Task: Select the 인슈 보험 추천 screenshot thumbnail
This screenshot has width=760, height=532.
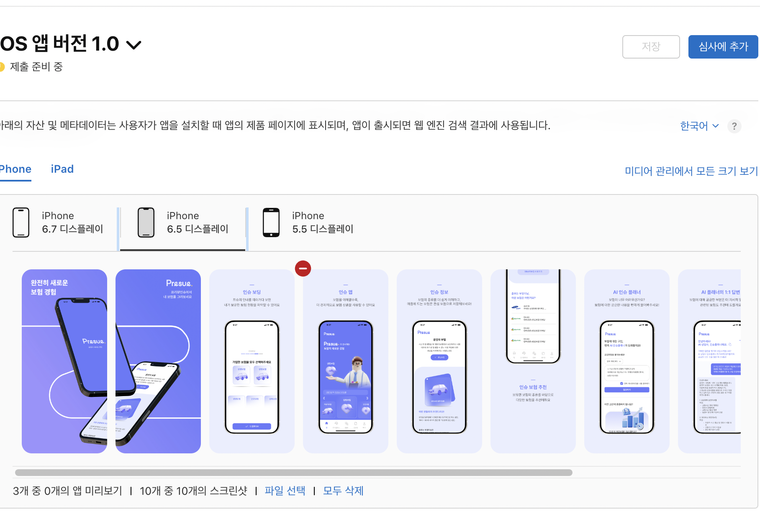Action: pyautogui.click(x=533, y=361)
